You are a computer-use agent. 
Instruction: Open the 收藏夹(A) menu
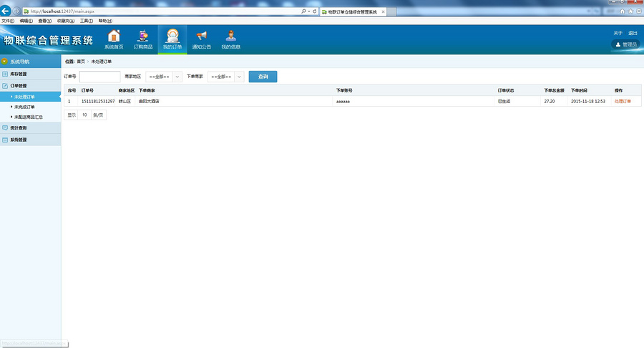(66, 21)
